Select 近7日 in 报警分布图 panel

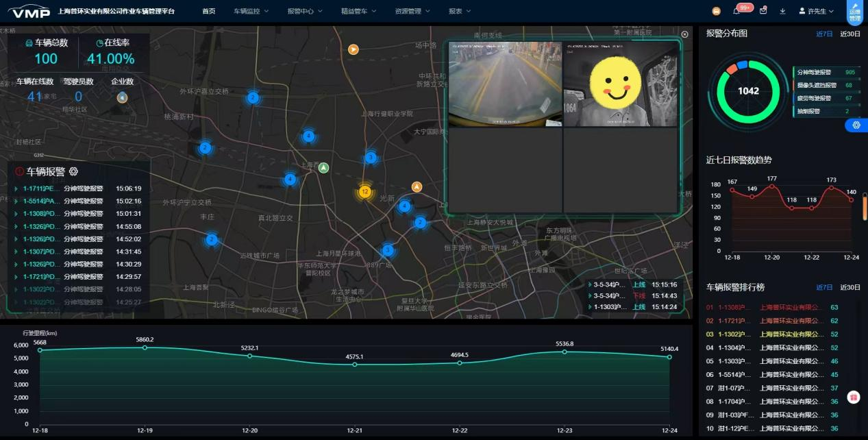pos(824,34)
